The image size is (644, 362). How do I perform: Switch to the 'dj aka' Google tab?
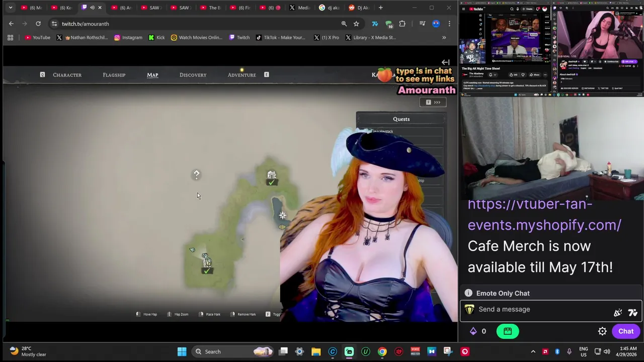(x=331, y=8)
